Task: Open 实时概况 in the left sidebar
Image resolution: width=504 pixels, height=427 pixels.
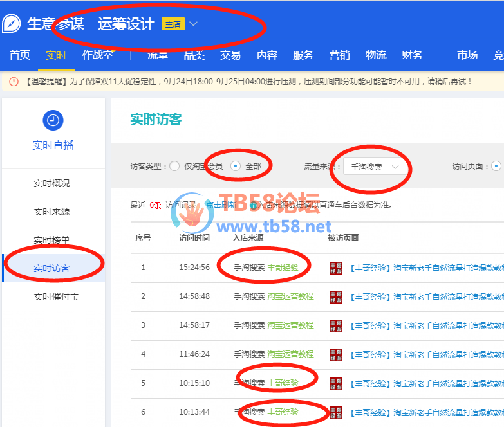Action: 51,184
